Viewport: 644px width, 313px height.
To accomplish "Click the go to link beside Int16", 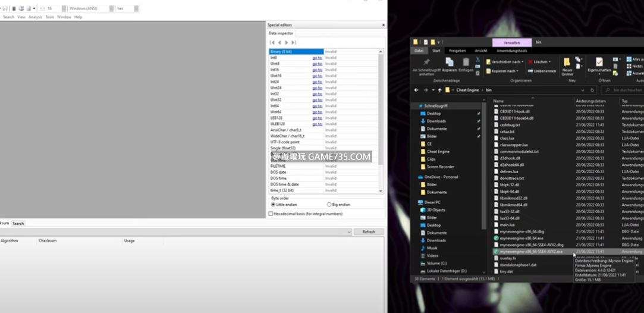I will (317, 70).
